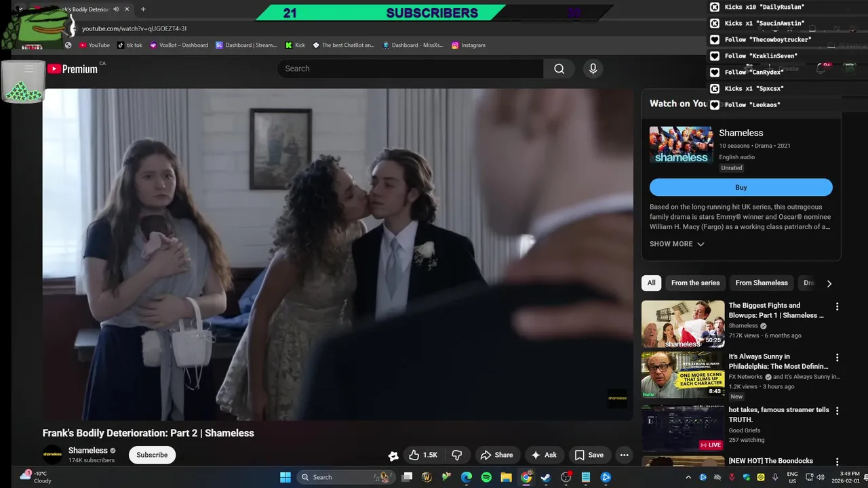
Task: Open Microsoft Edge from taskbar
Action: click(467, 477)
